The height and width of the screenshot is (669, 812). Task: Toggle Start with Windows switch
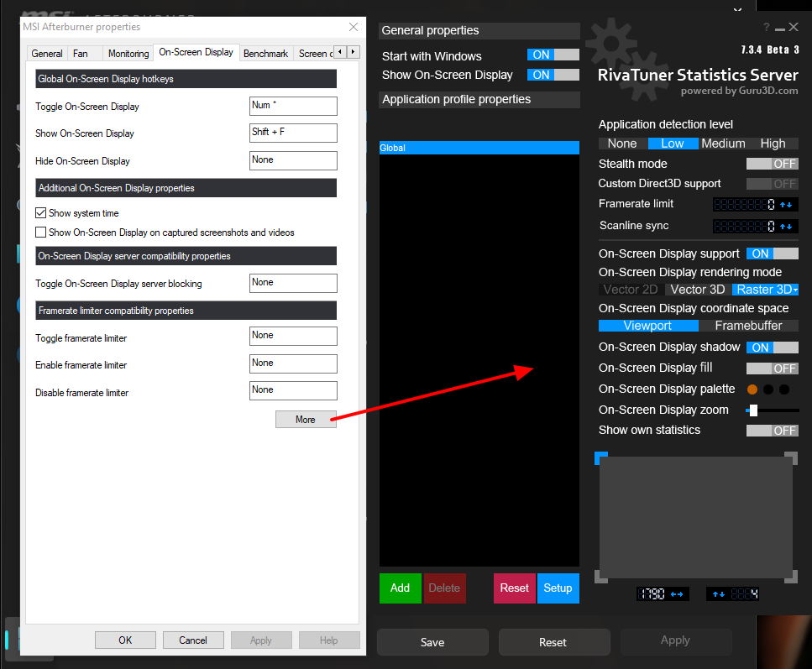(553, 55)
